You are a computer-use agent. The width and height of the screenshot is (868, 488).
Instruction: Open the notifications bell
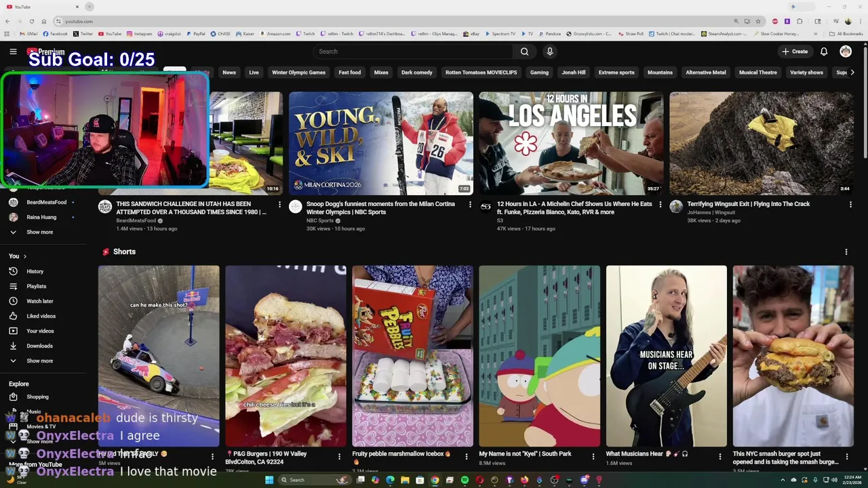click(824, 52)
